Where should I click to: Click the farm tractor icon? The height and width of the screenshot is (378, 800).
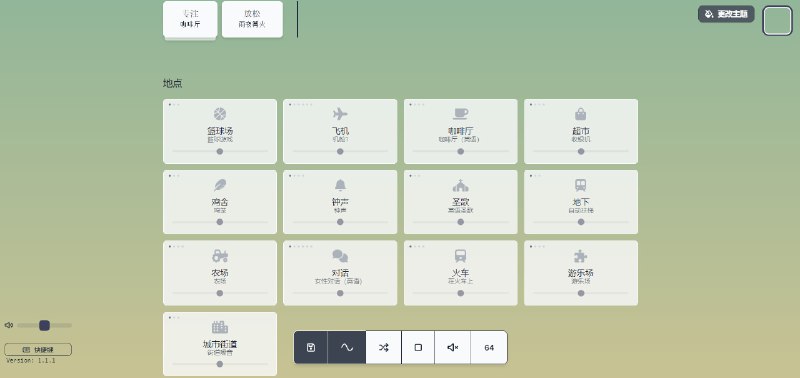220,256
